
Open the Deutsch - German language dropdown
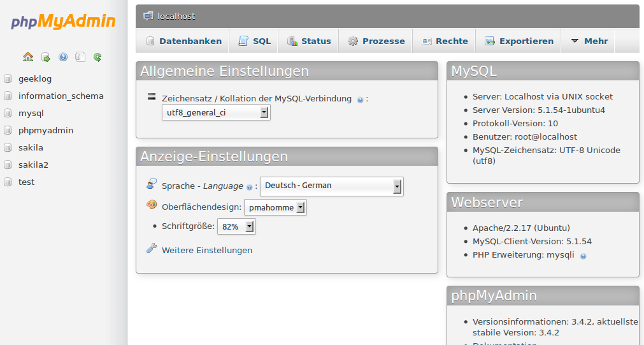(x=331, y=186)
